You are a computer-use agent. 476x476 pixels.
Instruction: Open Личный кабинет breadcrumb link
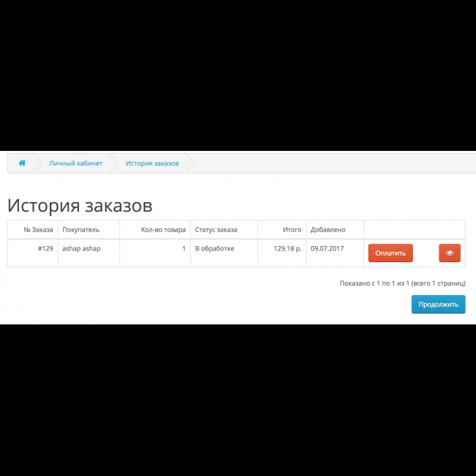tap(75, 163)
